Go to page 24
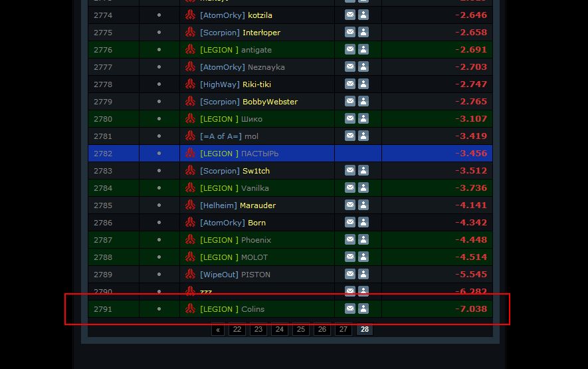 click(x=279, y=329)
